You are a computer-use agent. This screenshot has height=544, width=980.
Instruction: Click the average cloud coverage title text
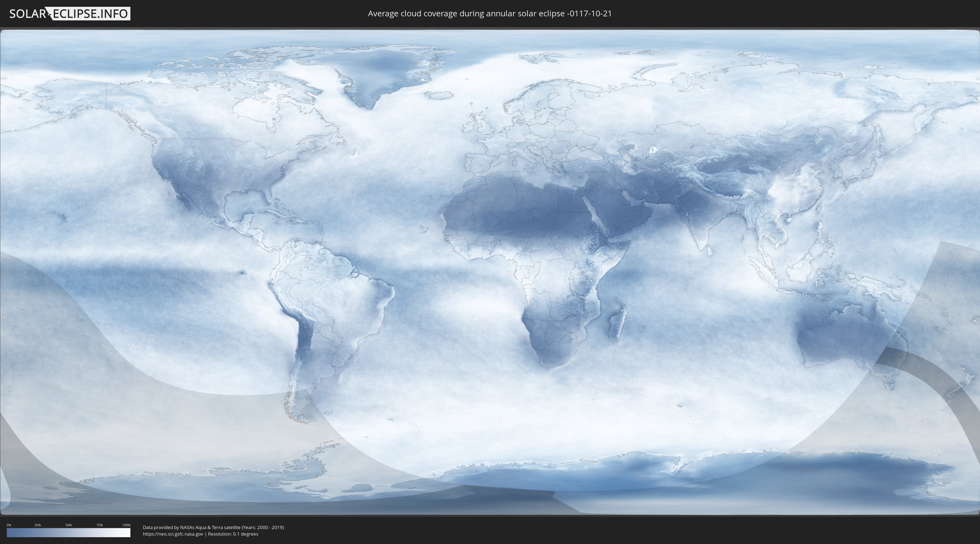[x=490, y=14]
